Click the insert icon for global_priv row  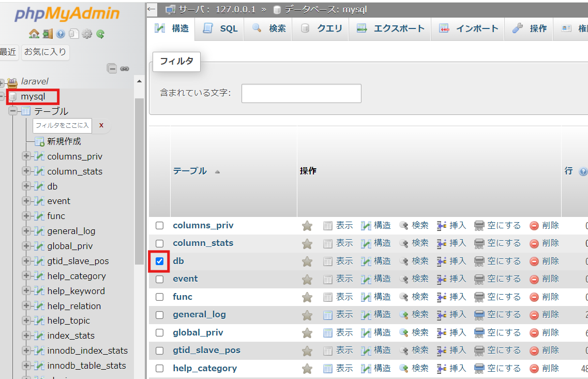point(441,333)
